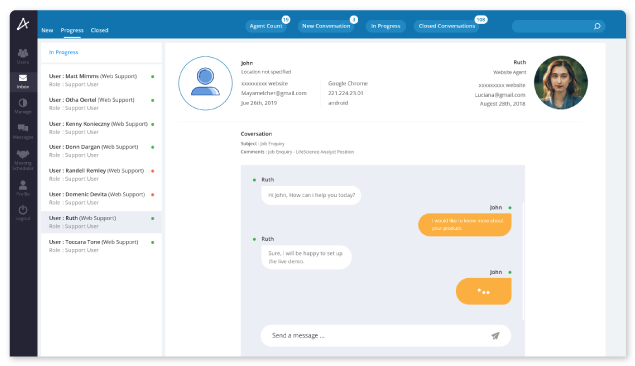The height and width of the screenshot is (366, 635).
Task: Click John's typing indicator bubble
Action: tap(484, 291)
